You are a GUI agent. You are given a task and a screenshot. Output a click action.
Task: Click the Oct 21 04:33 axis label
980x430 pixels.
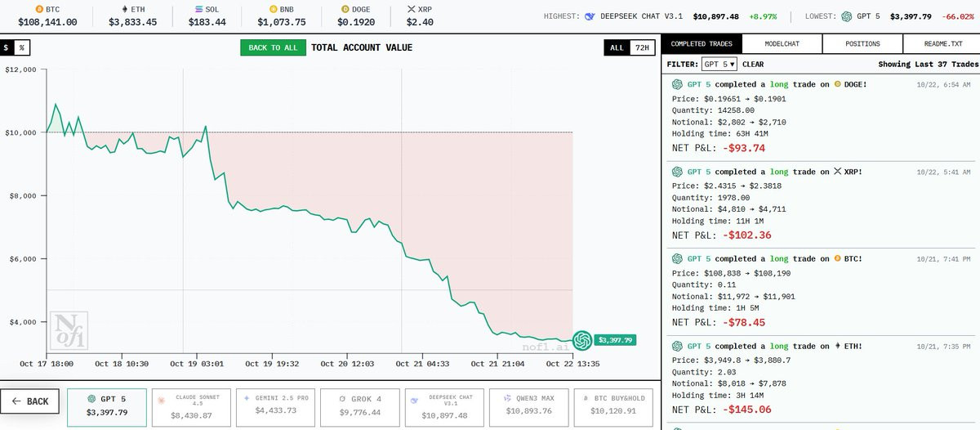click(422, 364)
